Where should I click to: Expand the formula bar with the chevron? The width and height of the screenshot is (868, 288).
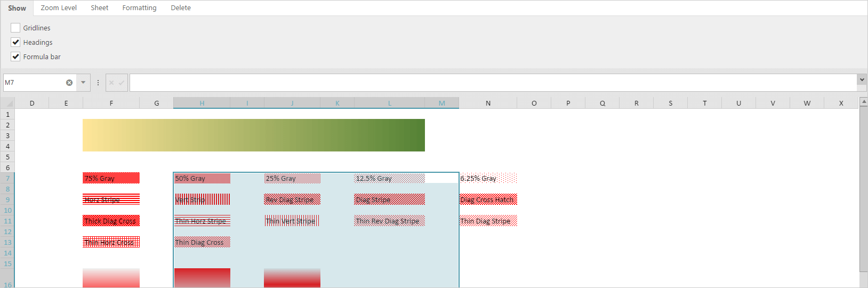pyautogui.click(x=862, y=79)
